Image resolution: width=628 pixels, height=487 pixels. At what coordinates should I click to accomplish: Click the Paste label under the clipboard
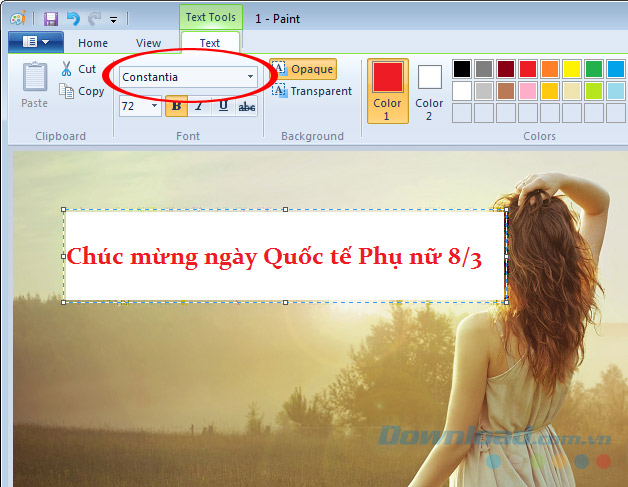point(34,103)
